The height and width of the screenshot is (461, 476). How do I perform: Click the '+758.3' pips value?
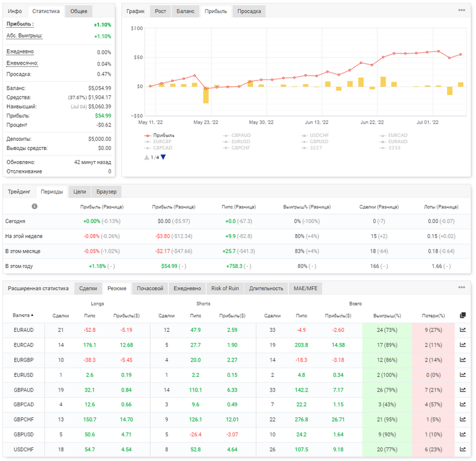[234, 266]
